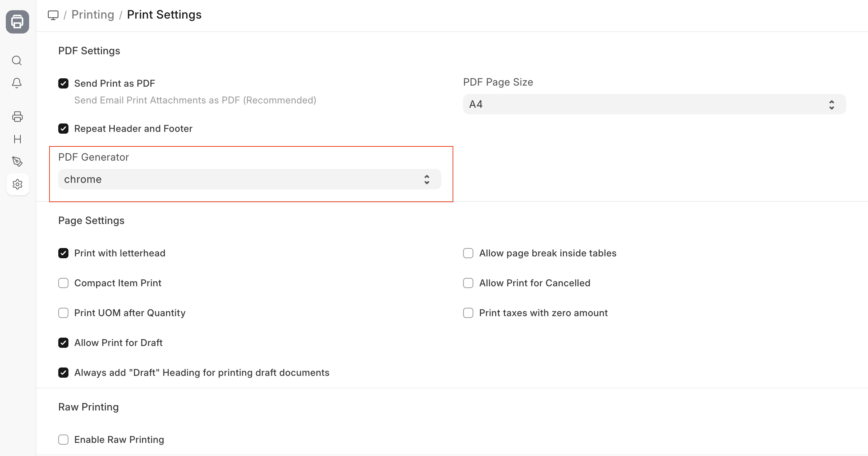Open the PDF Generator chrome dropdown
This screenshot has width=868, height=456.
click(249, 179)
